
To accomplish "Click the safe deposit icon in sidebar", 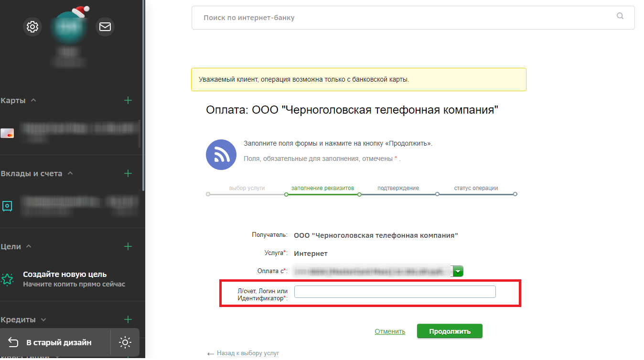I will point(7,206).
